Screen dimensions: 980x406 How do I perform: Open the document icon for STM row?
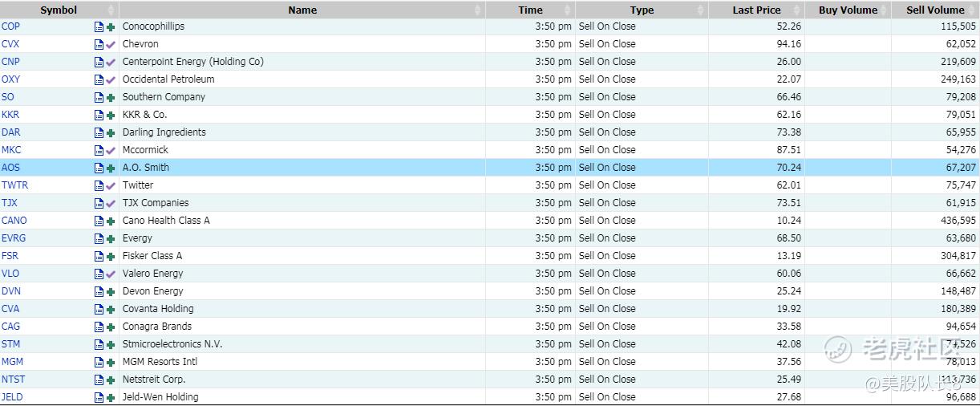point(99,344)
